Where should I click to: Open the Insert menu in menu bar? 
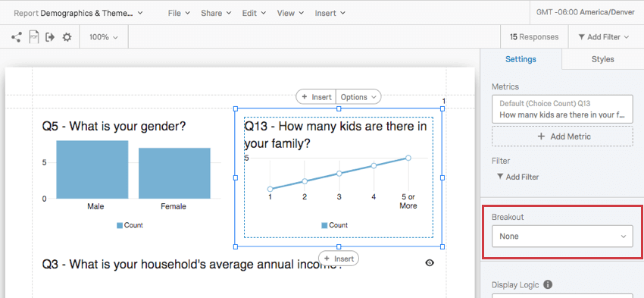point(330,13)
